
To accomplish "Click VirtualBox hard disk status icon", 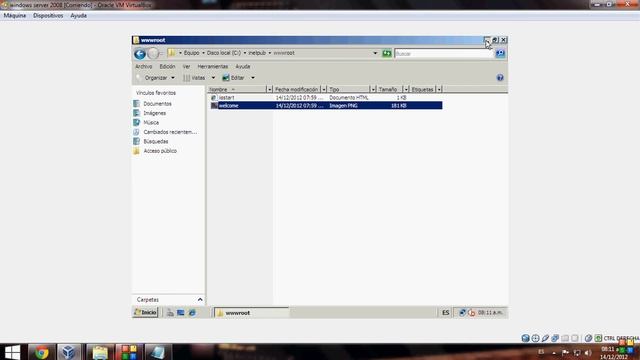I will click(x=525, y=338).
